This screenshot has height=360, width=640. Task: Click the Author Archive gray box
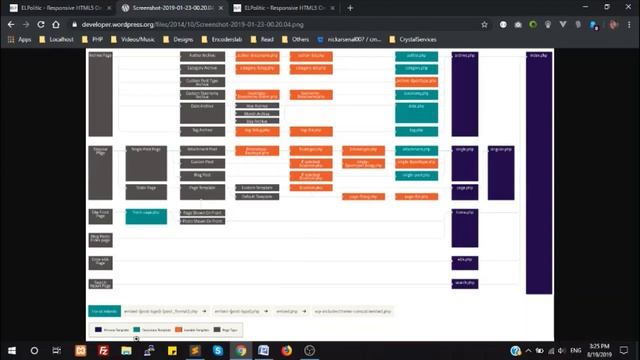click(x=202, y=56)
